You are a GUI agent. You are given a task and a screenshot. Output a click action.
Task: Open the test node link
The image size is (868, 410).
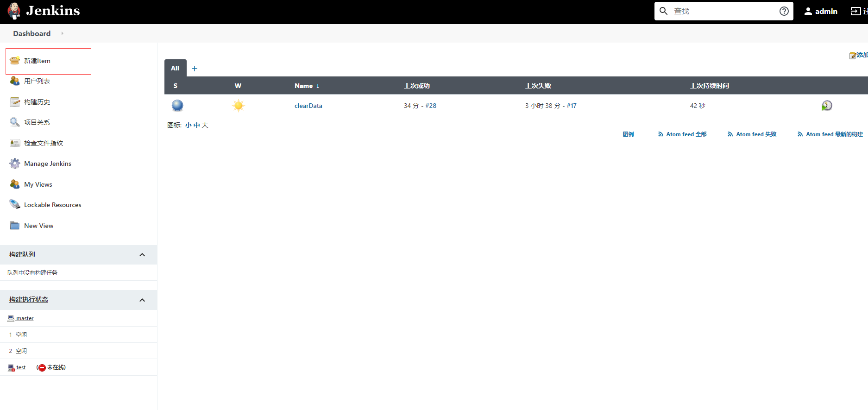pyautogui.click(x=21, y=367)
